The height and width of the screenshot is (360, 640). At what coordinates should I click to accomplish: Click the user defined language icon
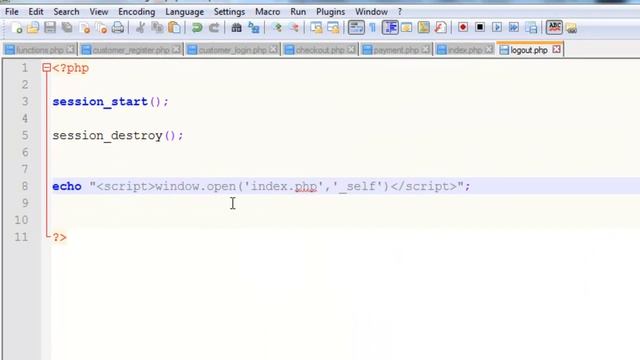(x=407, y=28)
